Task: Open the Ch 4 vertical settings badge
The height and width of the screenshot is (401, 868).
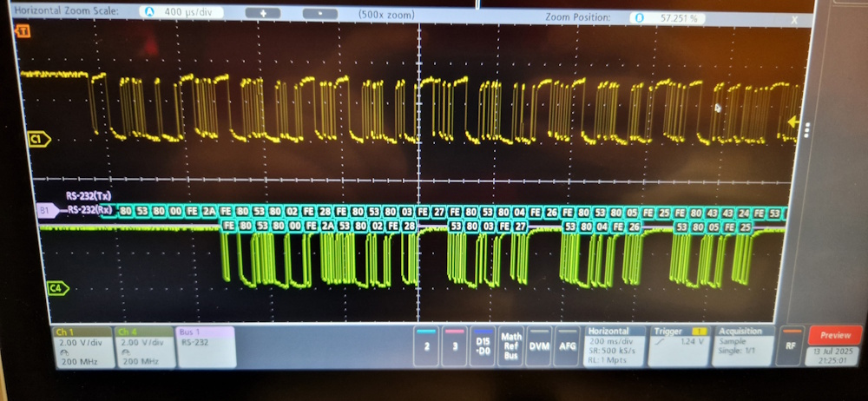Action: coord(143,347)
